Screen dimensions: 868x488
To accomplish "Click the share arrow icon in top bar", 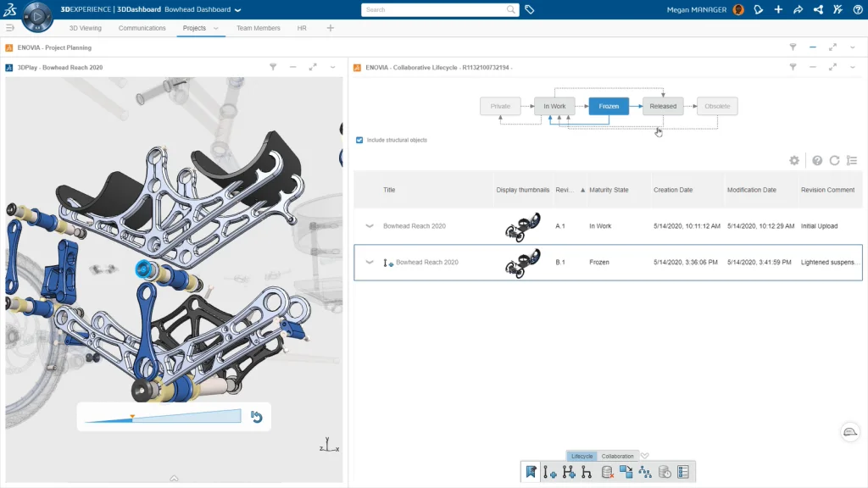I will 798,9.
